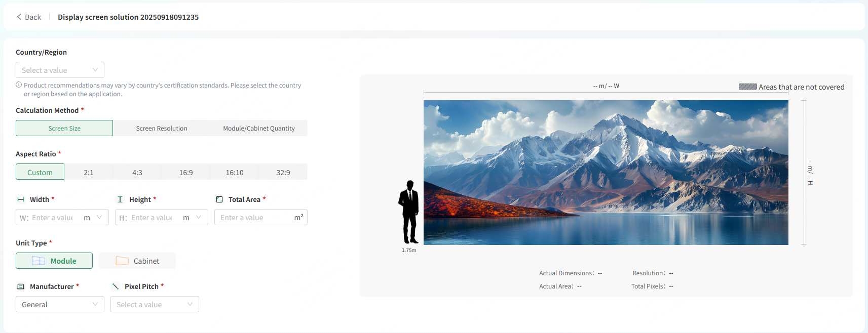Click the Width ruler icon

[x=21, y=199]
